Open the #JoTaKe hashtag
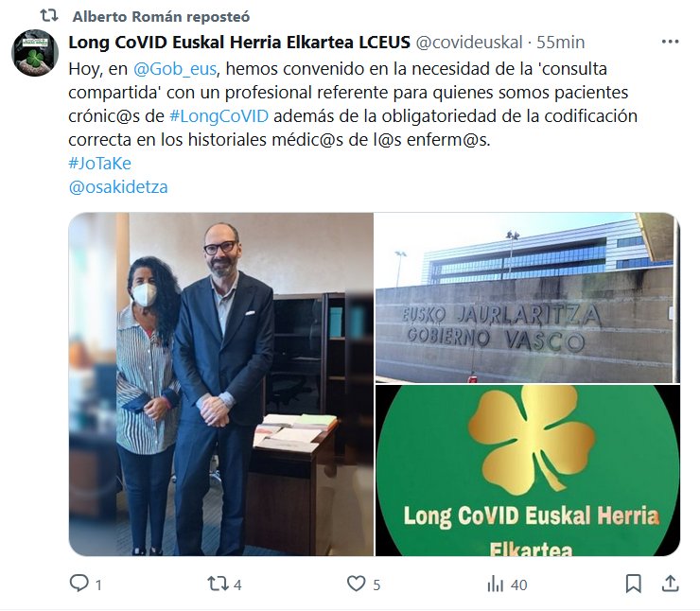The image size is (700, 611). click(x=100, y=164)
